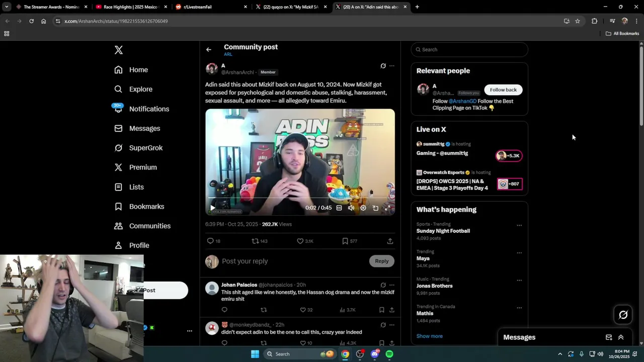Open Notifications in the sidebar

pyautogui.click(x=141, y=109)
